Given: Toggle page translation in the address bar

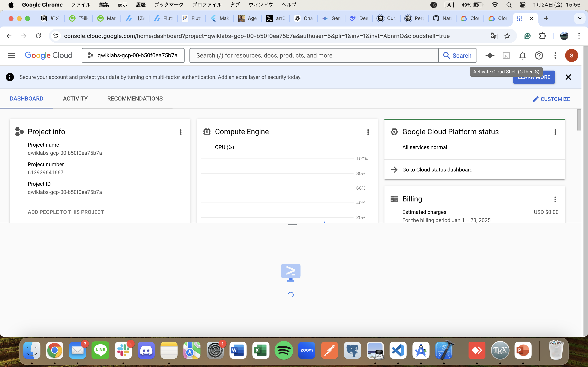Looking at the screenshot, I should tap(494, 36).
